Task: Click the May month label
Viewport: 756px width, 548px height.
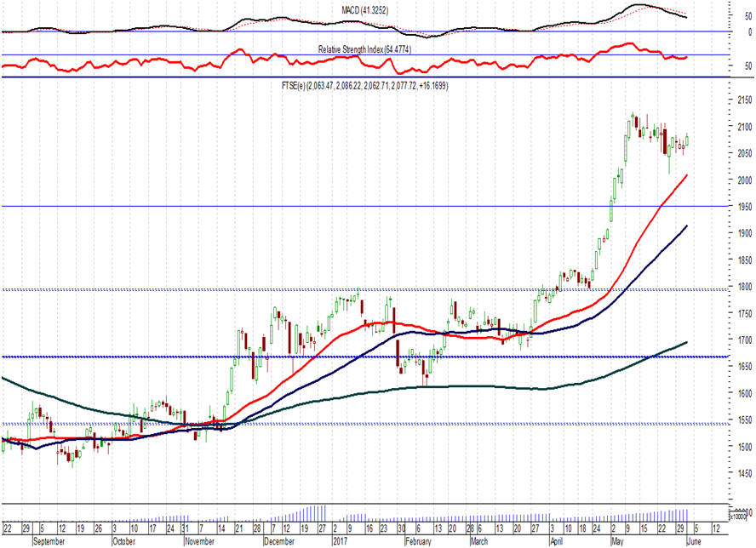Action: [617, 542]
